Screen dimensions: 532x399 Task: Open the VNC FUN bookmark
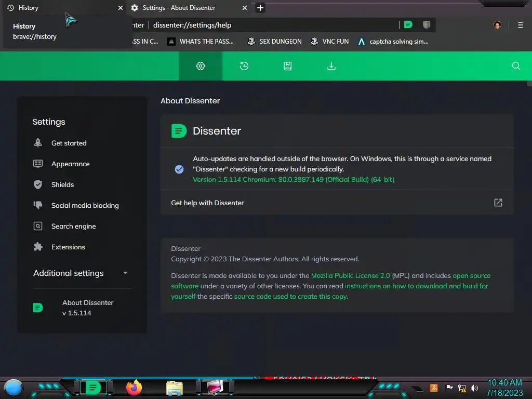click(330, 42)
